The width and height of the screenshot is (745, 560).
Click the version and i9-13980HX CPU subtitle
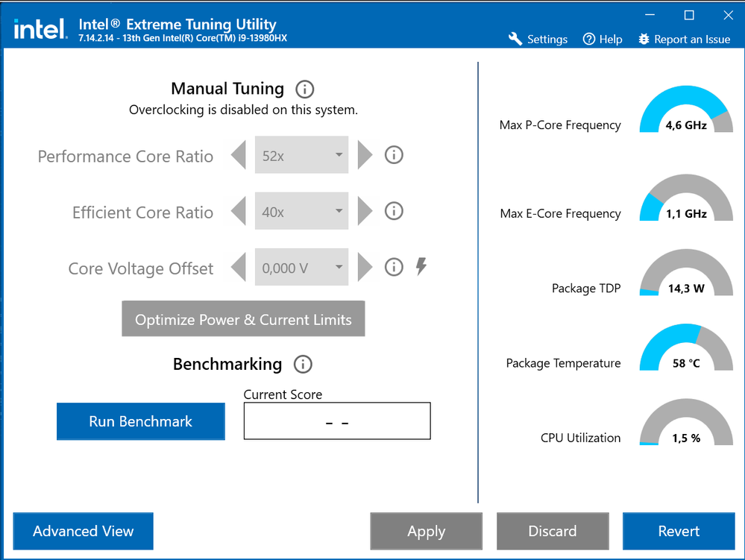coord(183,38)
